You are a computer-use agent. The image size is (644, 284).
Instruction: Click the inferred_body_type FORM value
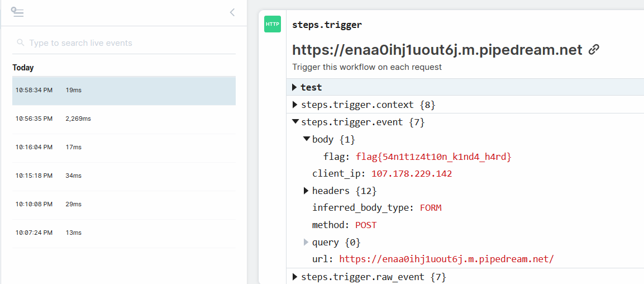(x=431, y=208)
